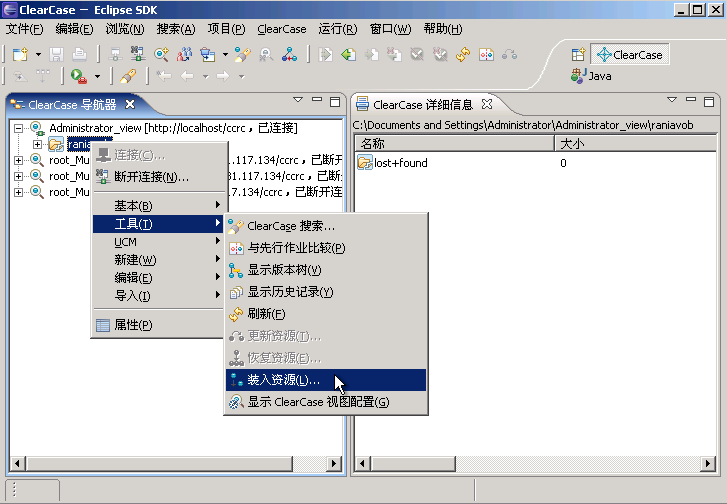Click the disconnect toolbar icon
The height and width of the screenshot is (504, 727).
click(138, 54)
